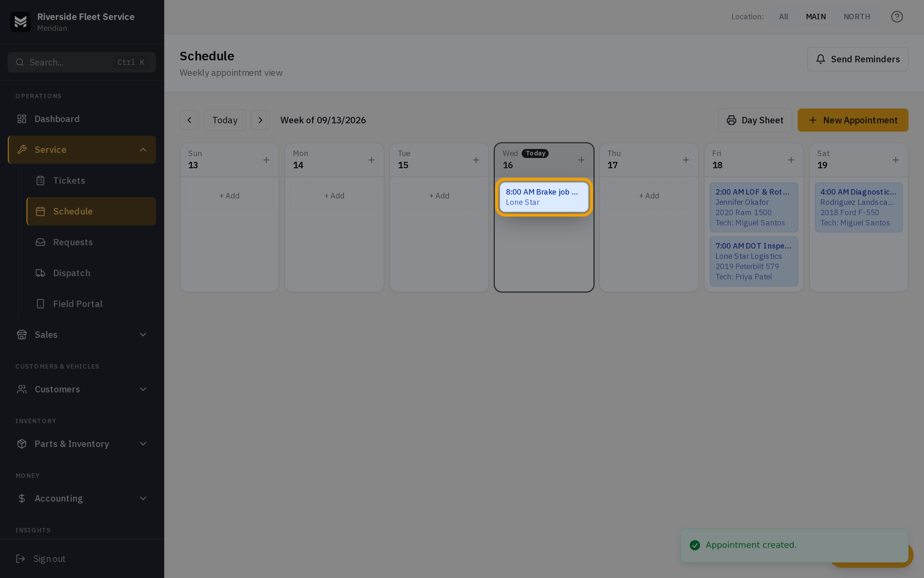Add appointment via plus icon on Mon 14

371,160
